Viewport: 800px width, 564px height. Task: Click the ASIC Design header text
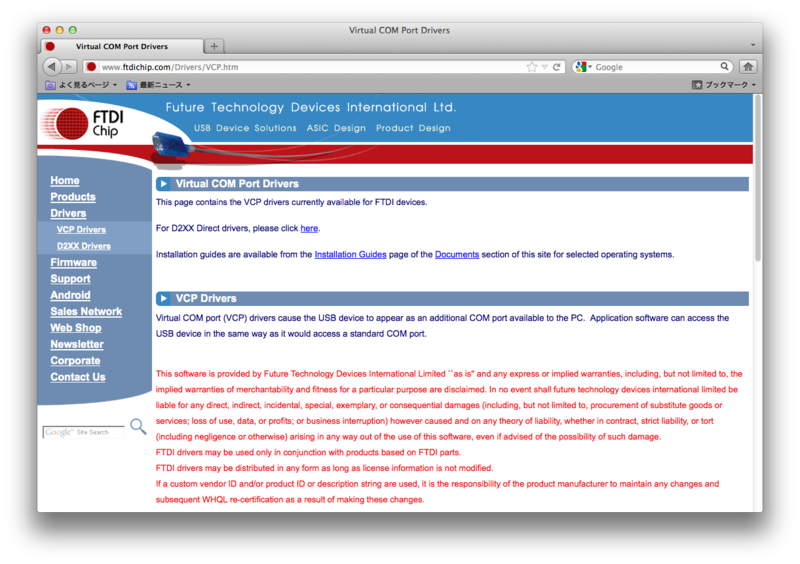[x=336, y=128]
